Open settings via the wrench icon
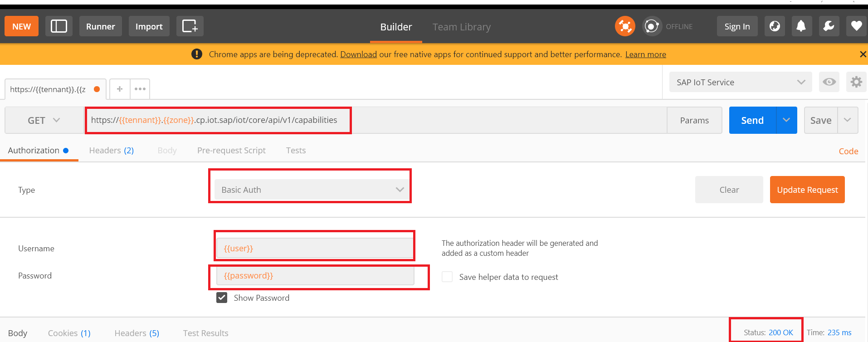868x342 pixels. pos(829,26)
